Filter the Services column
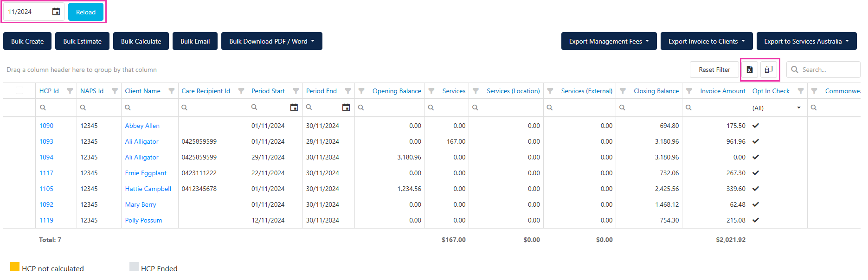The height and width of the screenshot is (280, 868). click(431, 91)
